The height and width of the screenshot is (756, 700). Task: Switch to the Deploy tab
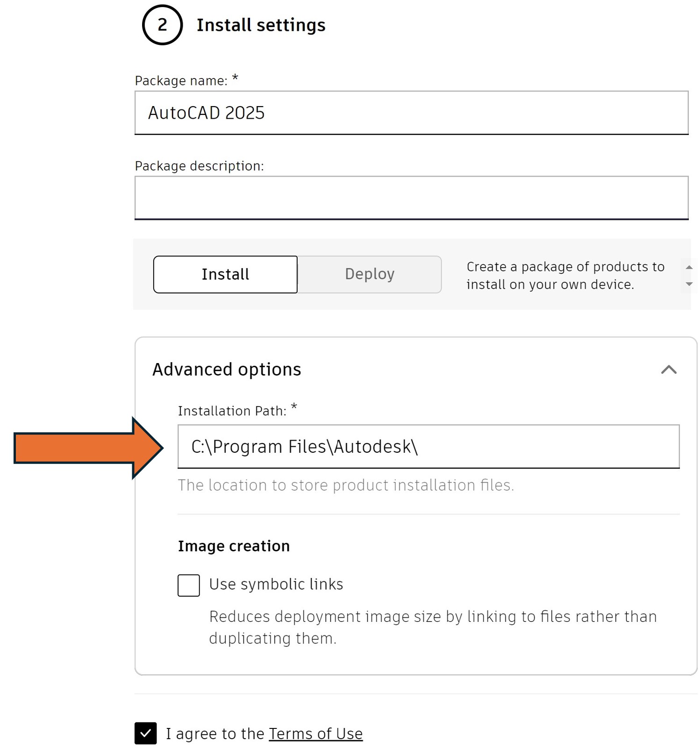click(x=369, y=274)
